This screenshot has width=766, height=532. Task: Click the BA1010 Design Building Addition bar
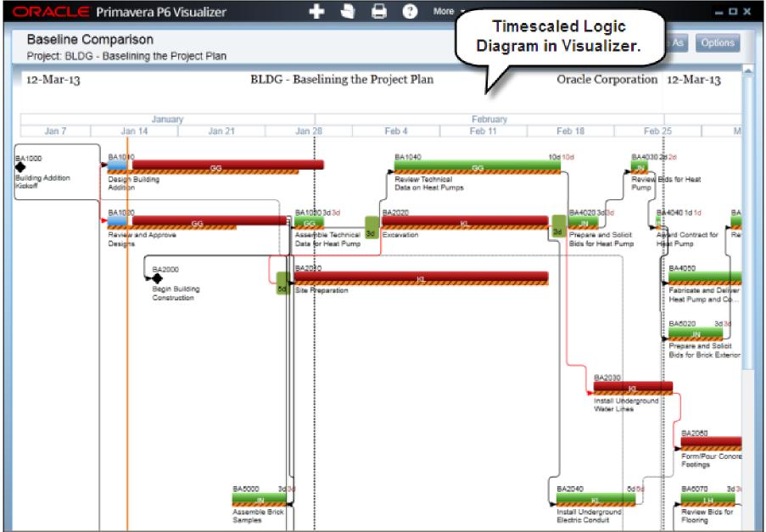[x=215, y=166]
